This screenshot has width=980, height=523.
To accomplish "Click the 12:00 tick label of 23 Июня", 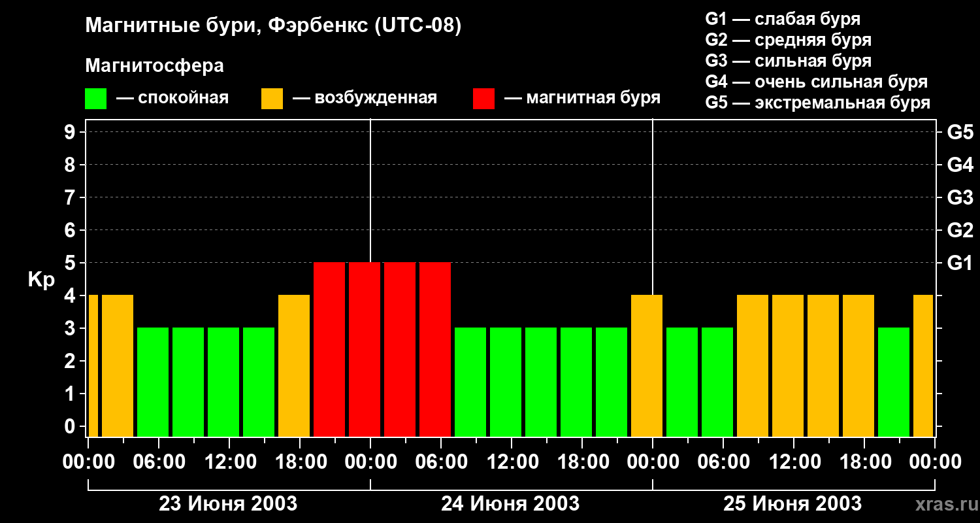I will [x=229, y=462].
